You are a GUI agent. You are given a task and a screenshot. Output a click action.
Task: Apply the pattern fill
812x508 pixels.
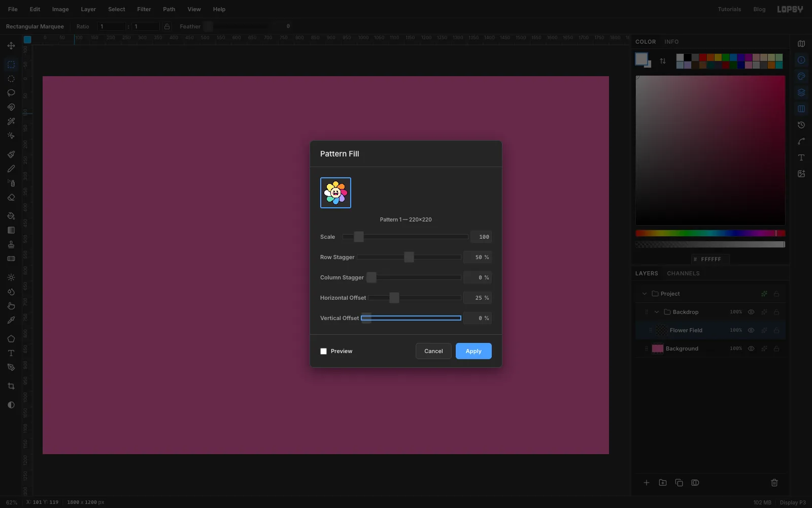click(x=473, y=351)
